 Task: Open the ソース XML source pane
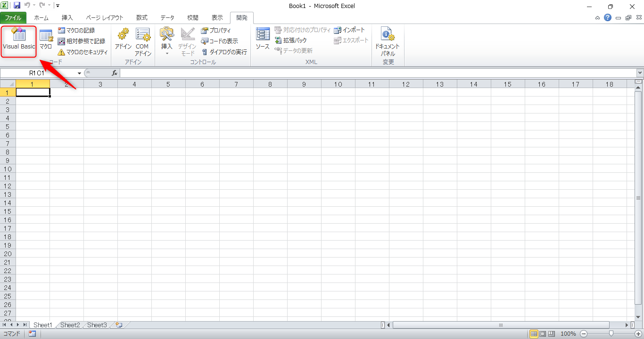(263, 40)
